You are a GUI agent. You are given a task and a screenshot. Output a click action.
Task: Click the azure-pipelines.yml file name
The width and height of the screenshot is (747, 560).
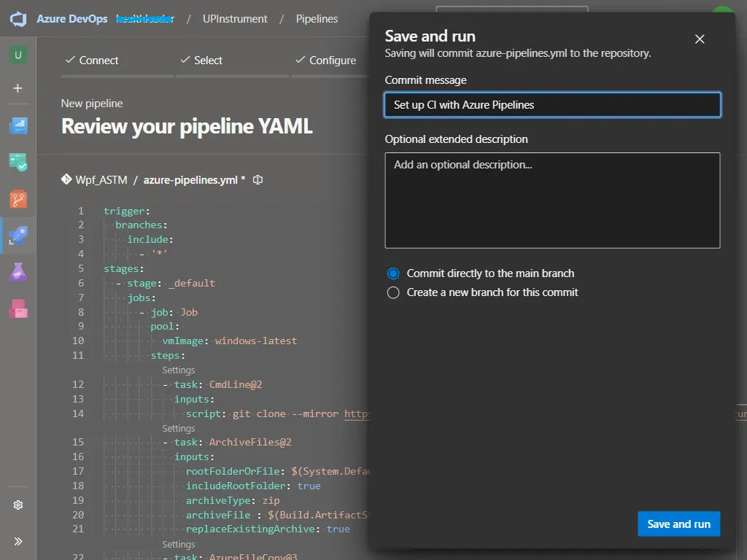point(190,180)
